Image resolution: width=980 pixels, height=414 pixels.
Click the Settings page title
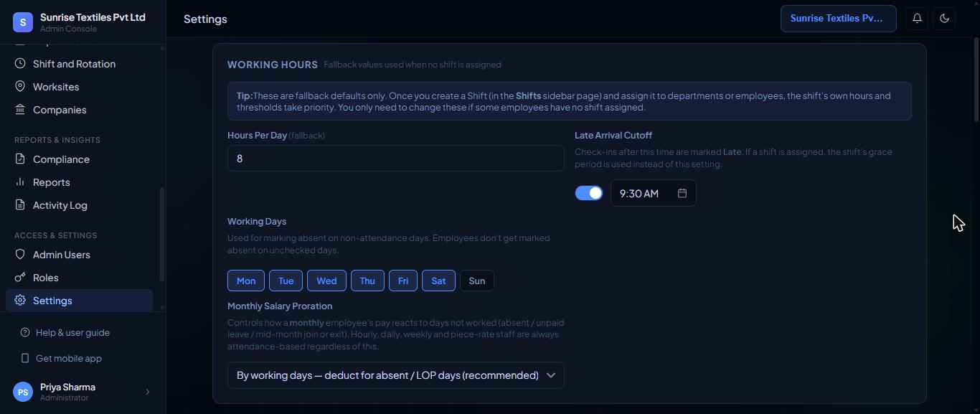(x=205, y=19)
